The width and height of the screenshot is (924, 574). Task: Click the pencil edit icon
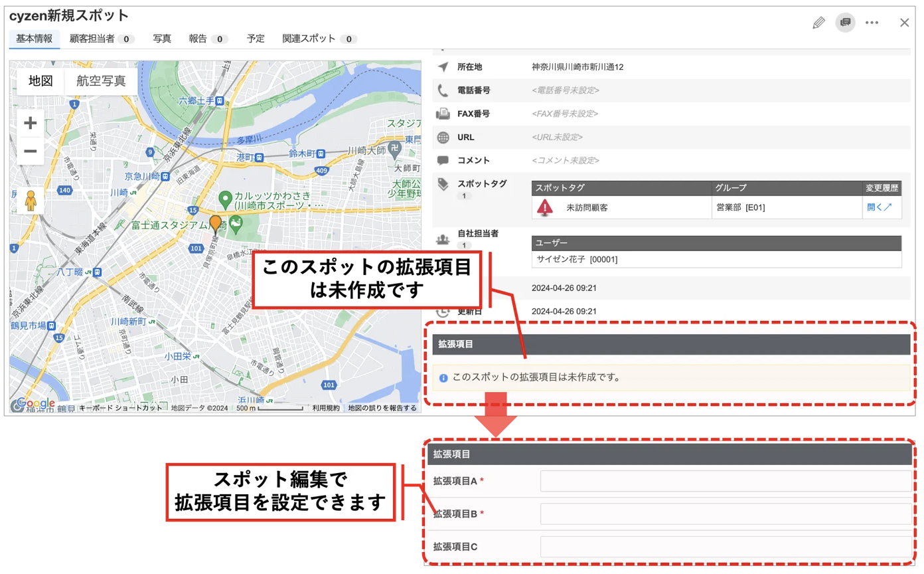pos(818,23)
